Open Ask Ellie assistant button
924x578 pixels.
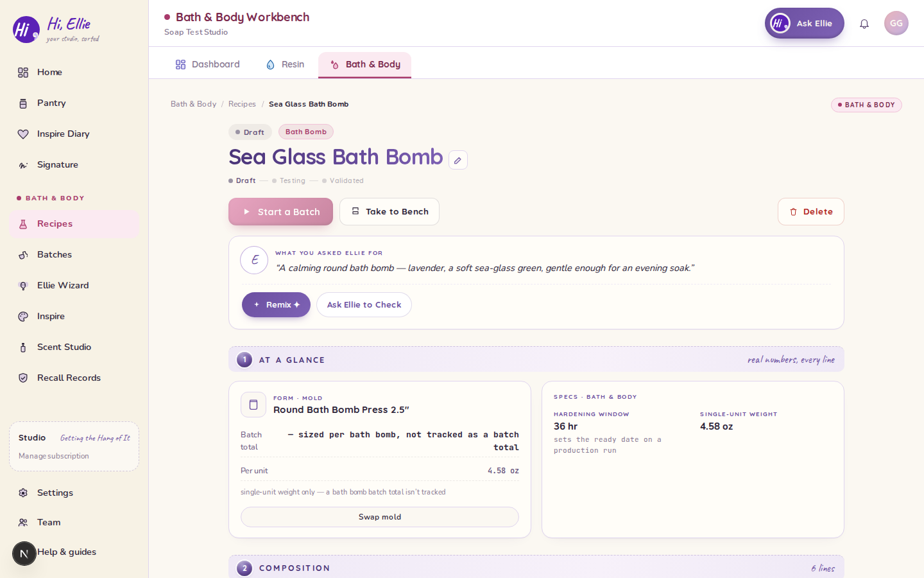(x=805, y=23)
